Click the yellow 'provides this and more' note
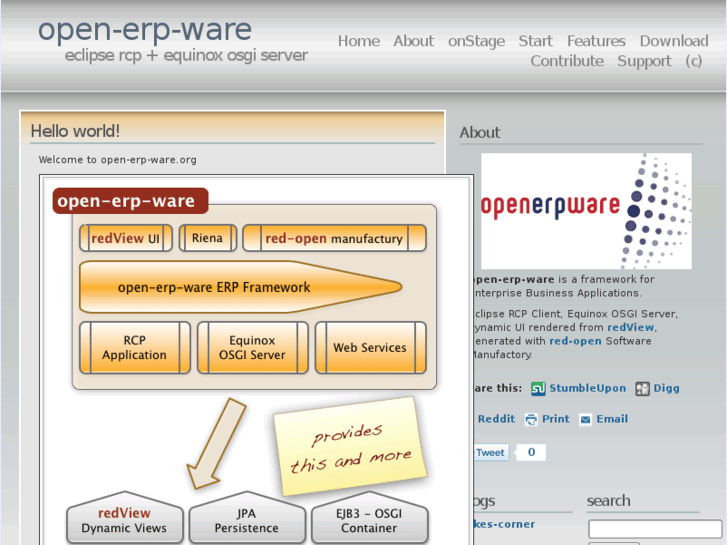The width and height of the screenshot is (727, 545). coord(350,447)
